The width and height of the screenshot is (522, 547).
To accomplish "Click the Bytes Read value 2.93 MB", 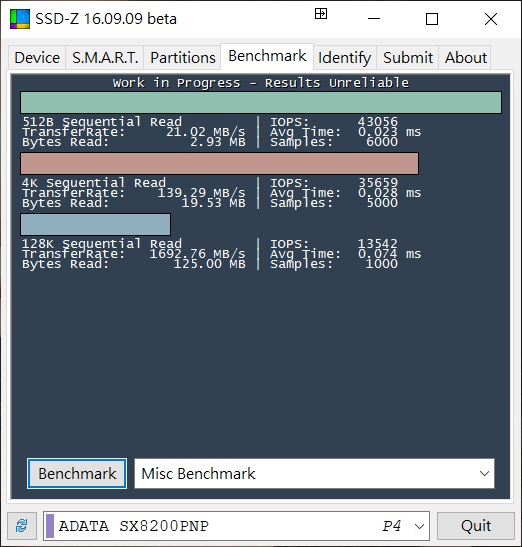I will click(x=218, y=142).
